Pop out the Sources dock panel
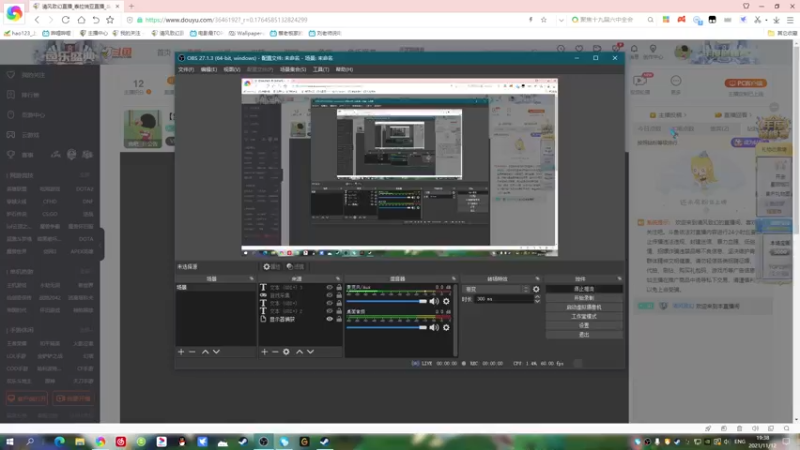Image resolution: width=800 pixels, height=450 pixels. pos(338,279)
